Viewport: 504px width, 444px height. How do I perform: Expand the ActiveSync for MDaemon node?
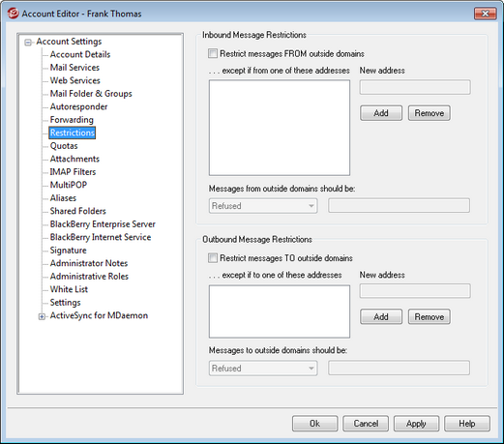[x=42, y=316]
